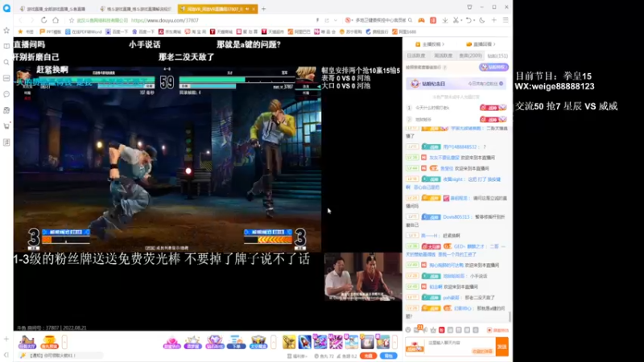Viewport: 644px width, 362px height.
Task: Click the bookmark star in address bar
Action: pyautogui.click(x=72, y=20)
